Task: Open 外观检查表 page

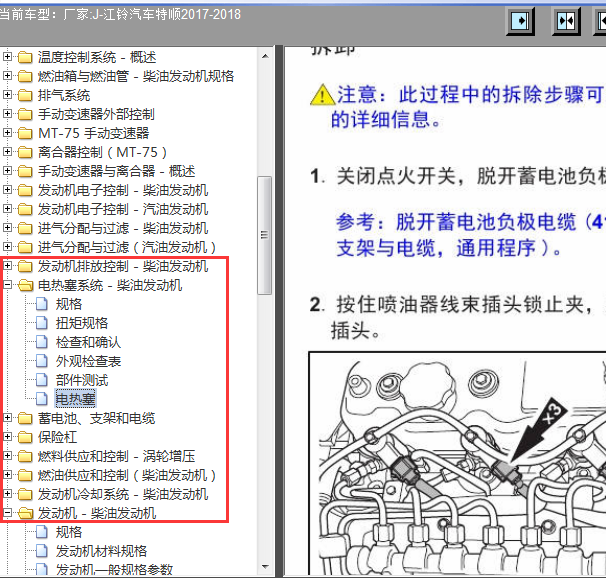Action: click(x=88, y=361)
